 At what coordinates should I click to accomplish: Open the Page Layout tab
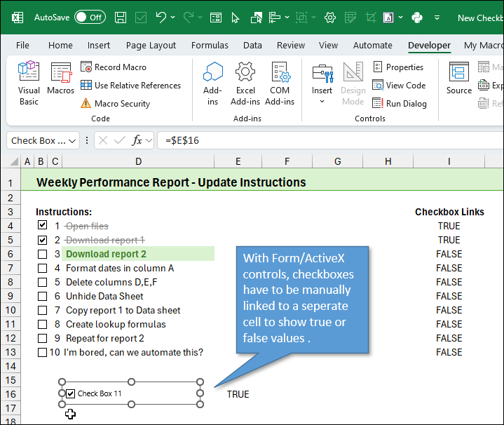coord(151,45)
